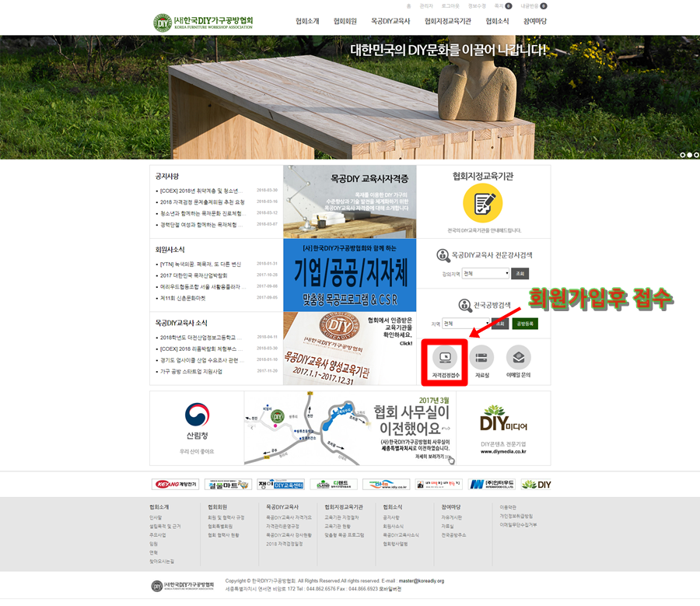Click the 기업/공공/지자체 program banner
This screenshot has height=606, width=700.
click(349, 276)
